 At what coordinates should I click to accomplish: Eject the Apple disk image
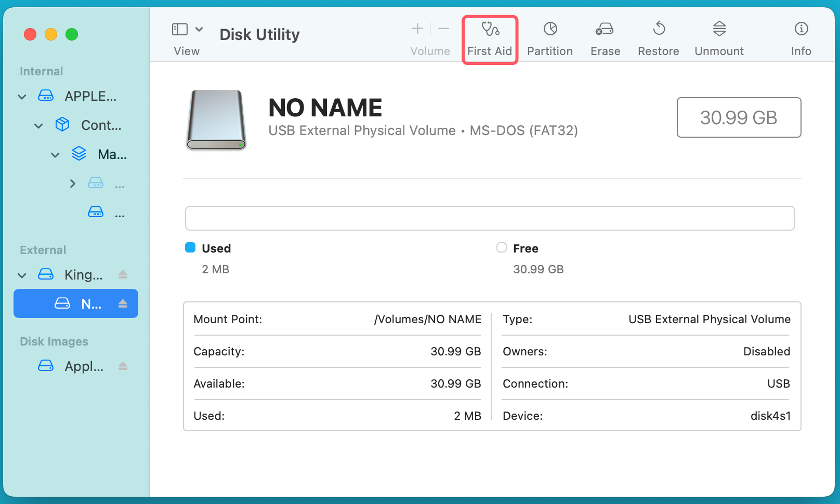tap(123, 366)
